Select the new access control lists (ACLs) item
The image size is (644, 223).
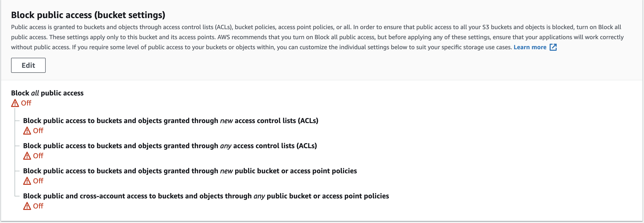(171, 121)
